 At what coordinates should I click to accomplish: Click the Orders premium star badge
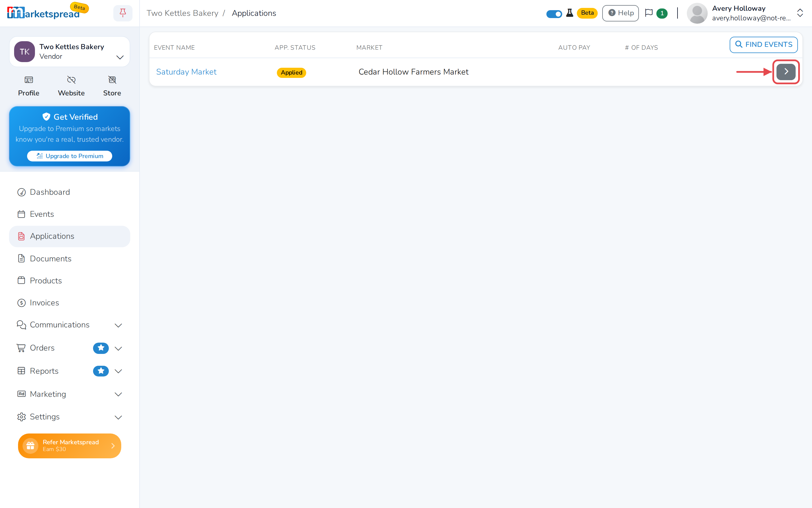(x=101, y=348)
